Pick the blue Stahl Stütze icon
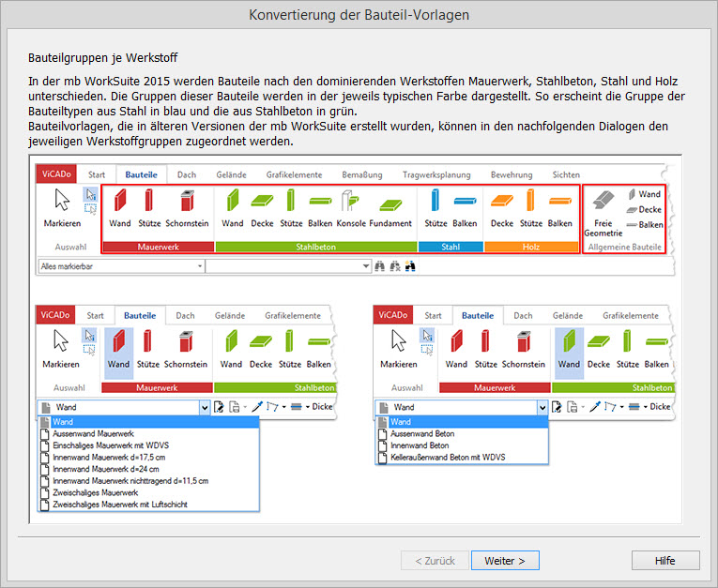The height and width of the screenshot is (588, 718). (x=435, y=208)
